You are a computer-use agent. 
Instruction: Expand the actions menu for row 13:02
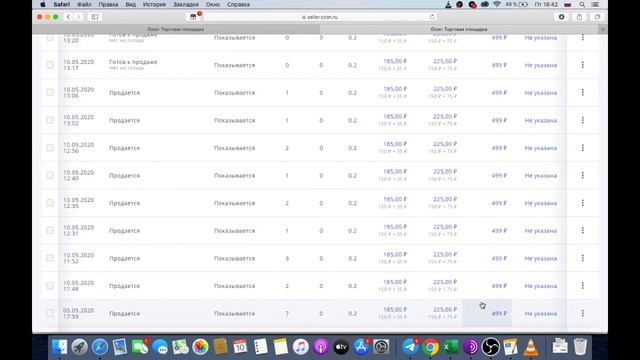point(582,120)
